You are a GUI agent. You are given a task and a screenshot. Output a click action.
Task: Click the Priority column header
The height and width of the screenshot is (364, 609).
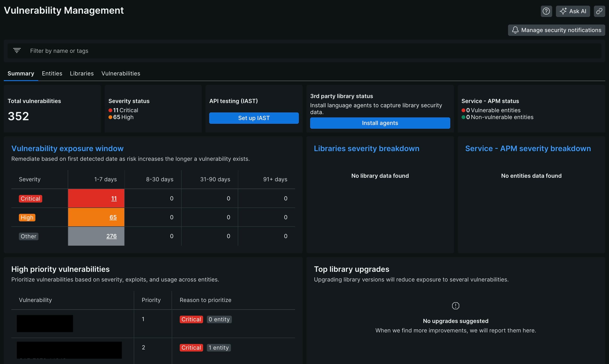[151, 300]
